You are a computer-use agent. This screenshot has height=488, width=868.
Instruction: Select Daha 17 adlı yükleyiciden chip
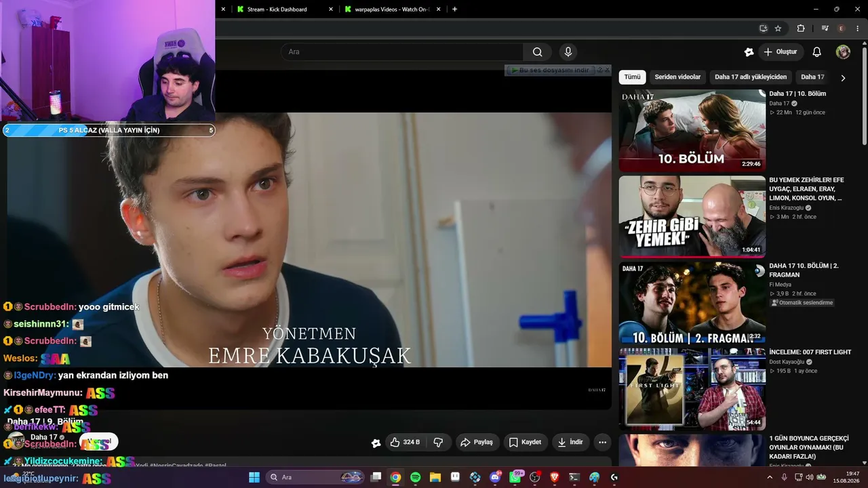[751, 77]
